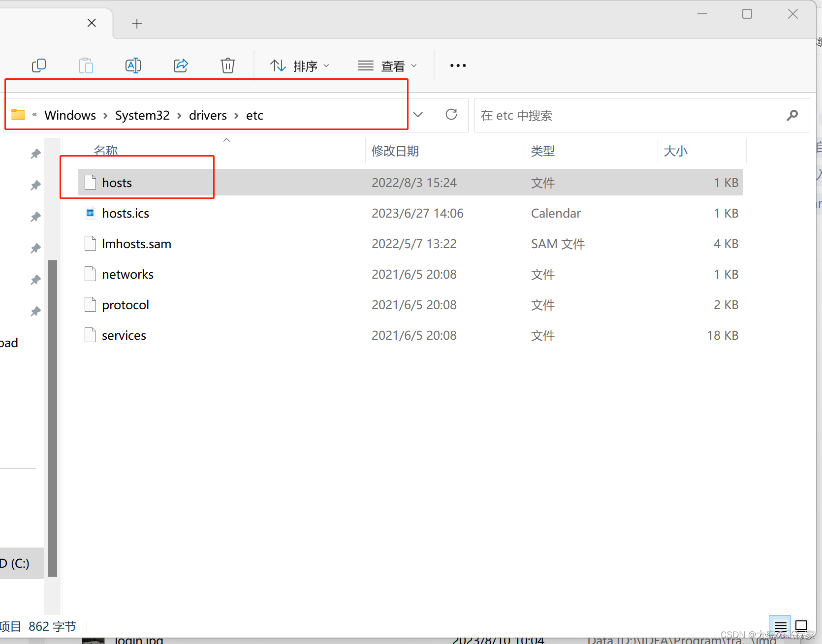
Task: Click the Rename icon in toolbar
Action: tap(133, 65)
